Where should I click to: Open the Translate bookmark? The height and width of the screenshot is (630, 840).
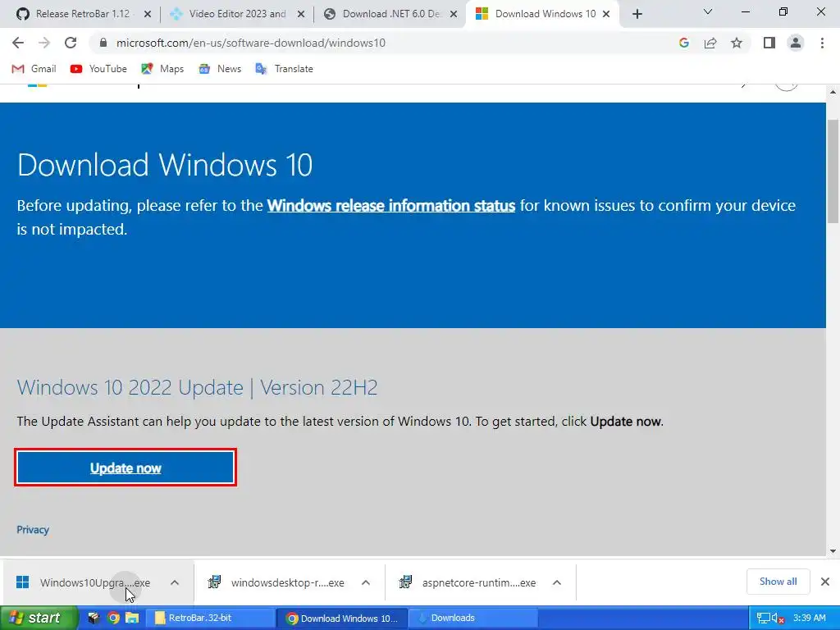click(x=284, y=69)
